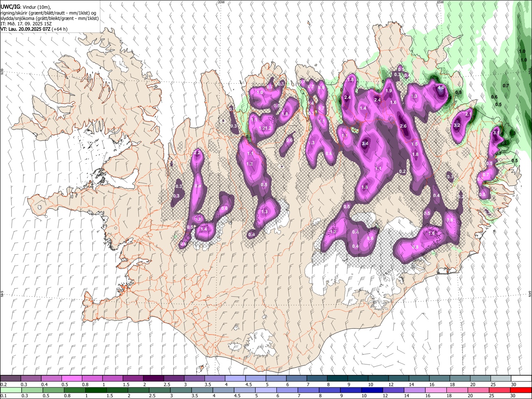Click the '2.6' value in the purple band
This screenshot has width=532, height=399.
click(x=403, y=126)
